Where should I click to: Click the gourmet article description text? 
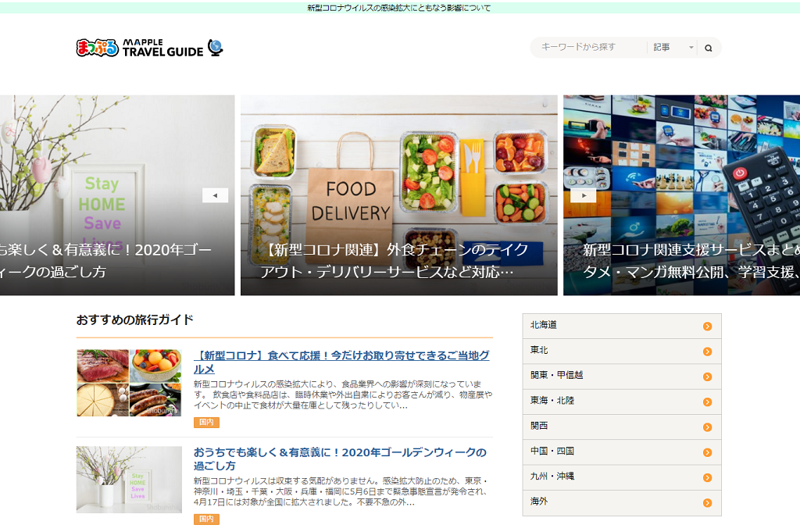(343, 395)
